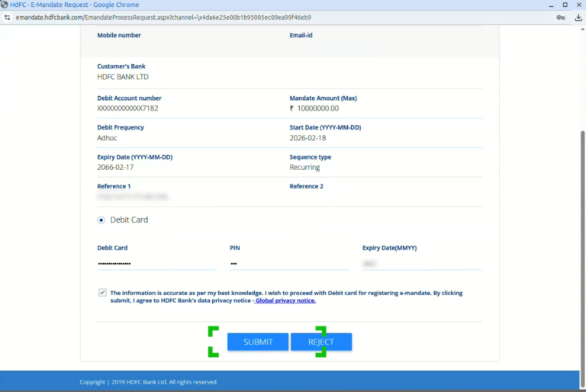Image resolution: width=586 pixels, height=392 pixels.
Task: Click the downloads icon in Chrome toolbar
Action: click(578, 17)
